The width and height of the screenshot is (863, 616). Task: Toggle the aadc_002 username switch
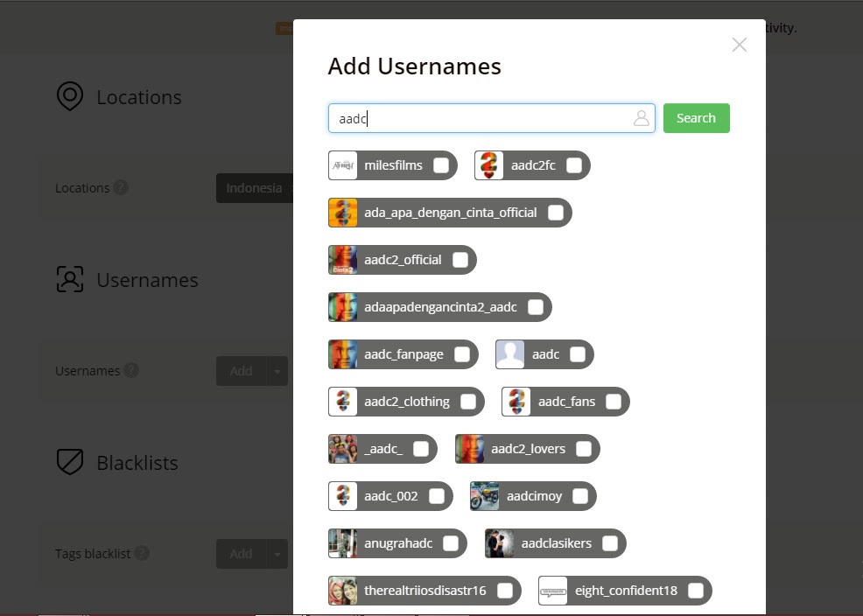(437, 495)
